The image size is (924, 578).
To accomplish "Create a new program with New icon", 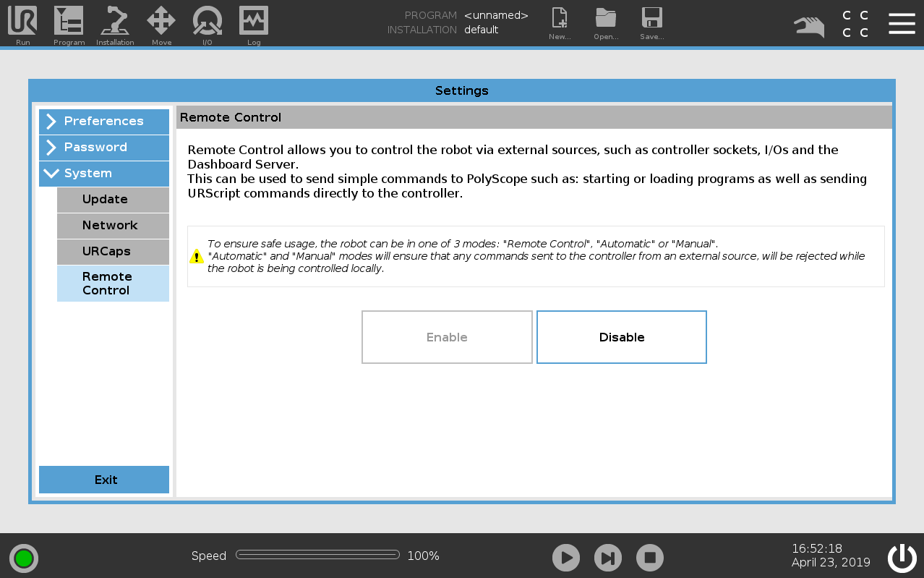I will tap(560, 22).
